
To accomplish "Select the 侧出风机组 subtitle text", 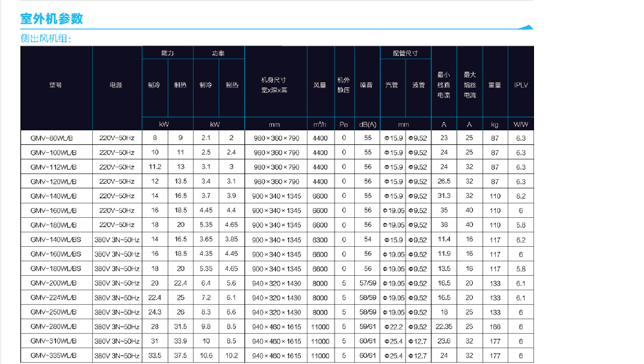I will tap(45, 38).
